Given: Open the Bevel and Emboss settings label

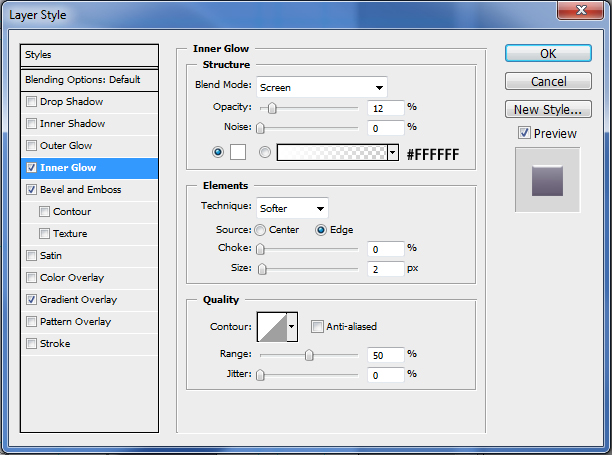Looking at the screenshot, I should [x=80, y=190].
